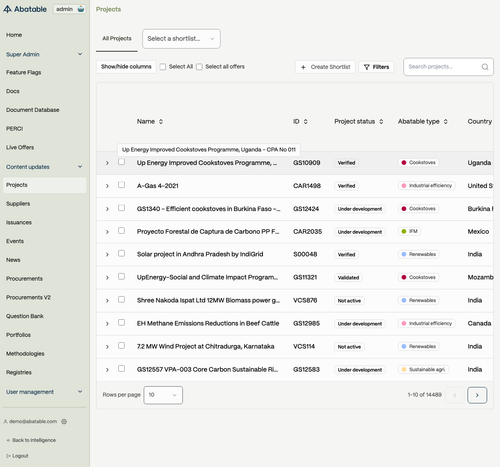Click the Sustainable agri. tag
The height and width of the screenshot is (467, 500).
[424, 369]
